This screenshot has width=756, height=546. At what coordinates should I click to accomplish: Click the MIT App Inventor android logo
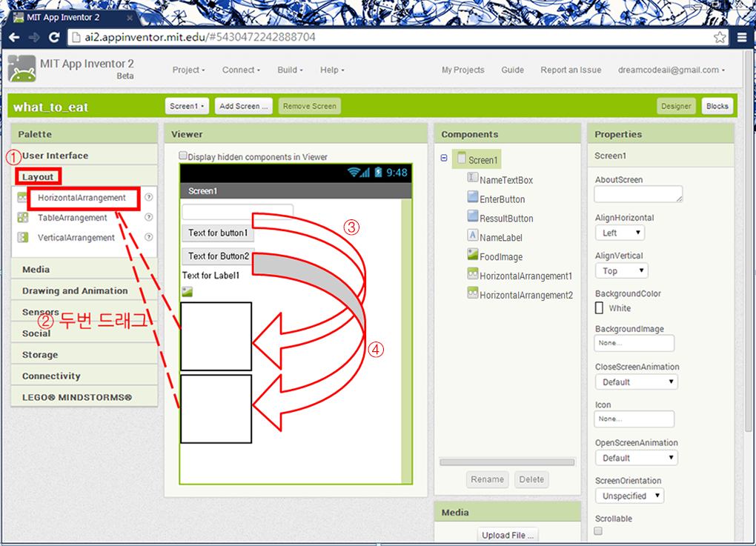[x=21, y=68]
